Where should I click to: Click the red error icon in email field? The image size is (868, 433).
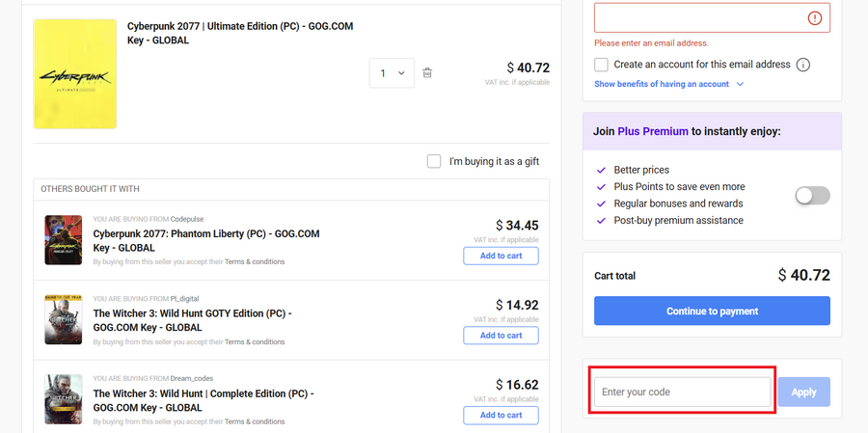[814, 18]
